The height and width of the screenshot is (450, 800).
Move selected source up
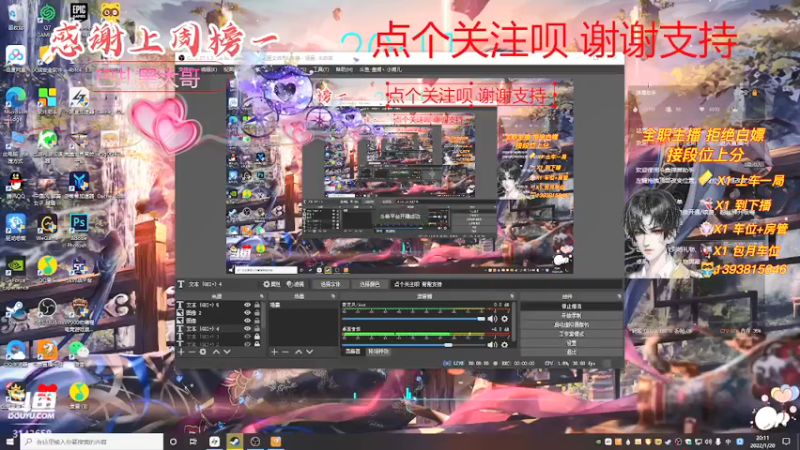pos(216,352)
